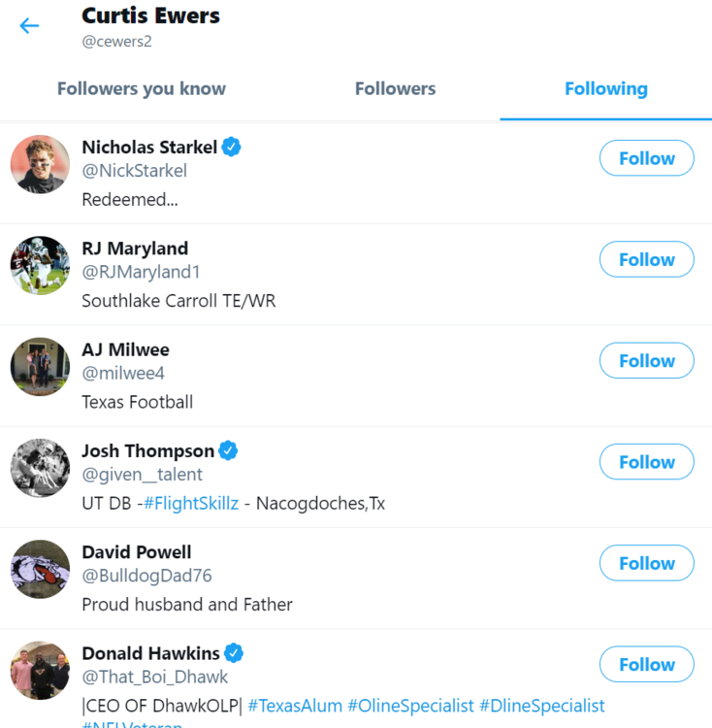Image resolution: width=712 pixels, height=728 pixels.
Task: Follow Josh Thompson
Action: pyautogui.click(x=646, y=462)
